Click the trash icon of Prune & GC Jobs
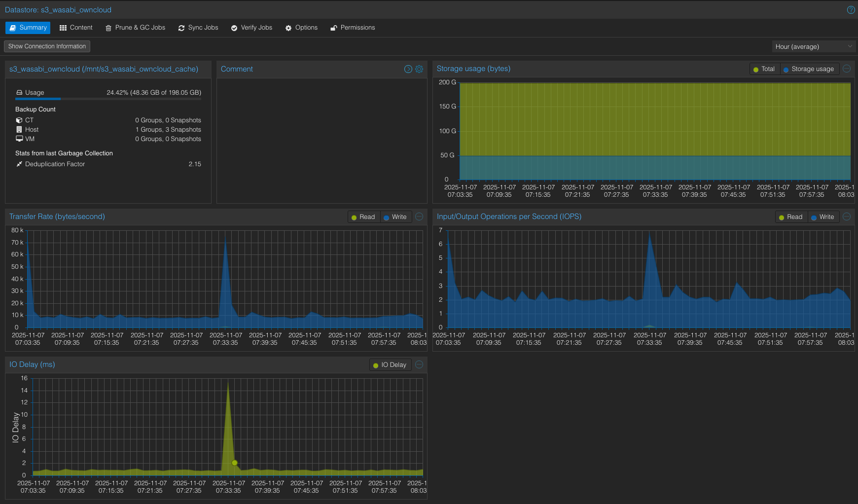858x504 pixels. pos(108,28)
